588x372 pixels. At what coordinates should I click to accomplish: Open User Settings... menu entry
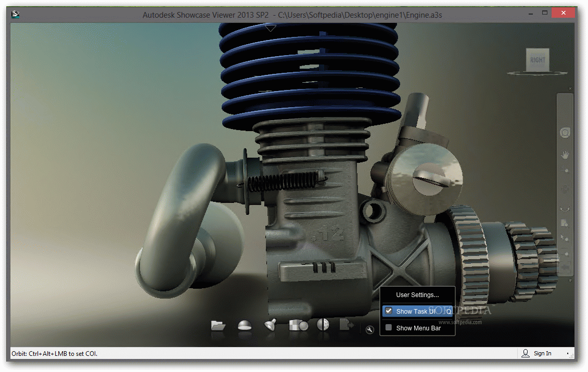point(417,295)
